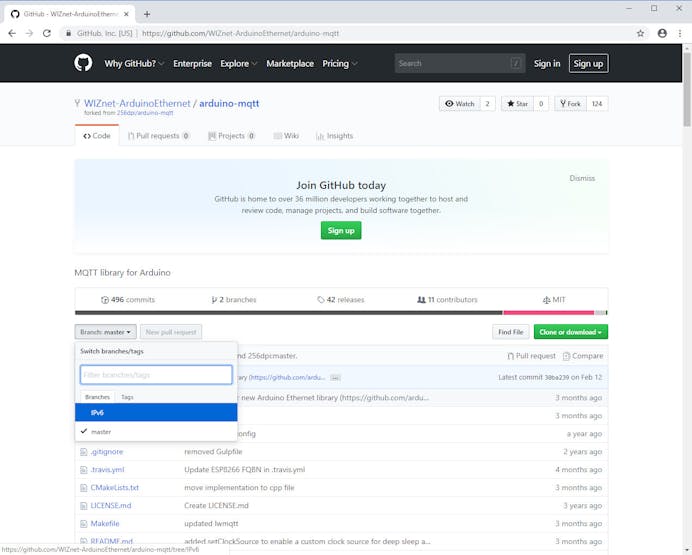Expand the Explore menu
Image resolution: width=692 pixels, height=555 pixels.
tap(239, 64)
